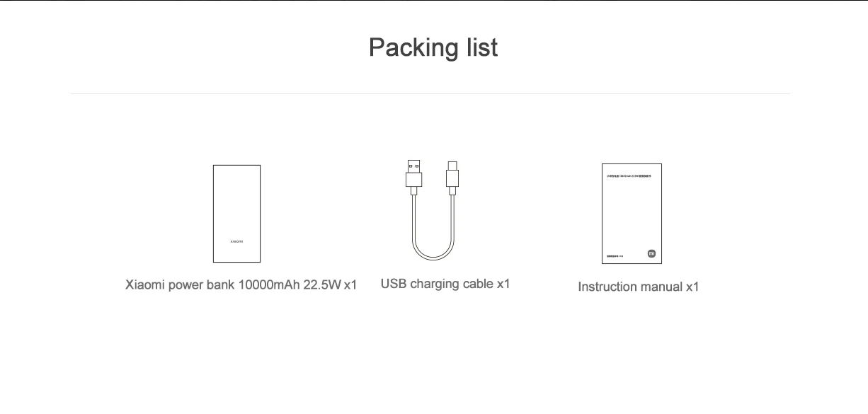This screenshot has height=414, width=868.
Task: Select the instruction manual illustration
Action: click(632, 212)
